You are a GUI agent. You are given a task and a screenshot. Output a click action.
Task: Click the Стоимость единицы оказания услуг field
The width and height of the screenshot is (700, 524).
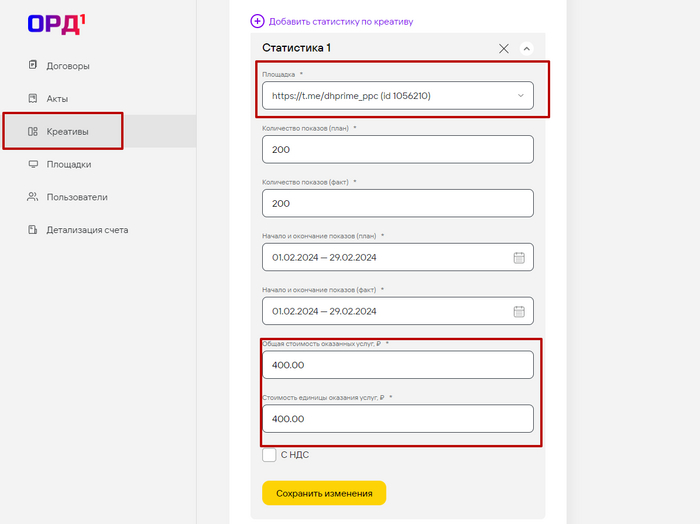point(397,419)
